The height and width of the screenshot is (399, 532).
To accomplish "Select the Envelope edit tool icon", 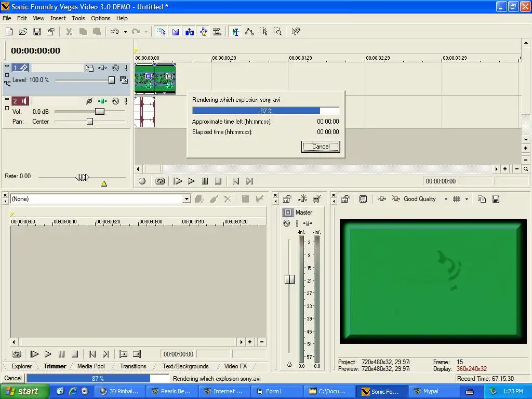I will pyautogui.click(x=249, y=32).
